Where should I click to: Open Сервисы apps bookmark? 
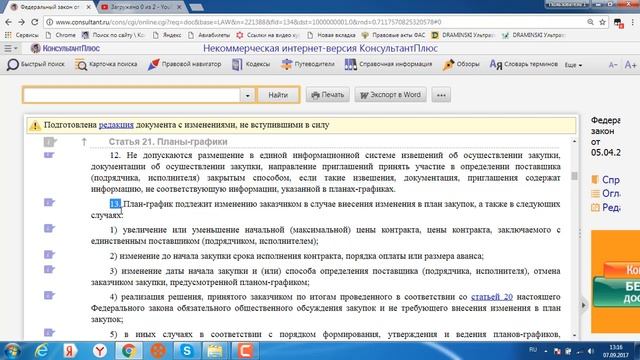pyautogui.click(x=22, y=35)
